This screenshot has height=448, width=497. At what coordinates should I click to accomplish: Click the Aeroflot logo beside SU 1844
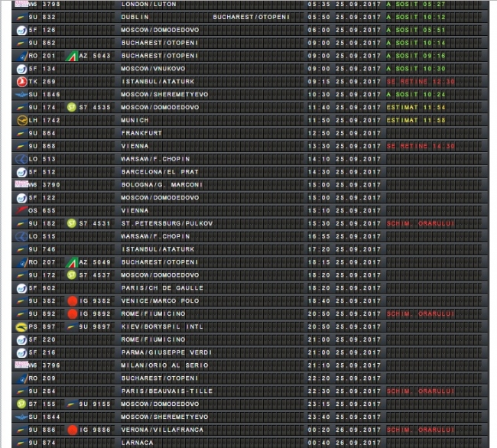pos(21,417)
